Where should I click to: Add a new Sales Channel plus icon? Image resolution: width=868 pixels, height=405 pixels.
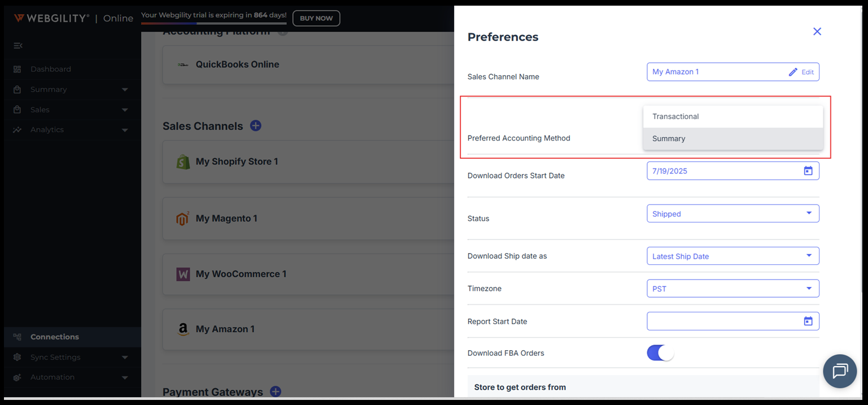[255, 126]
